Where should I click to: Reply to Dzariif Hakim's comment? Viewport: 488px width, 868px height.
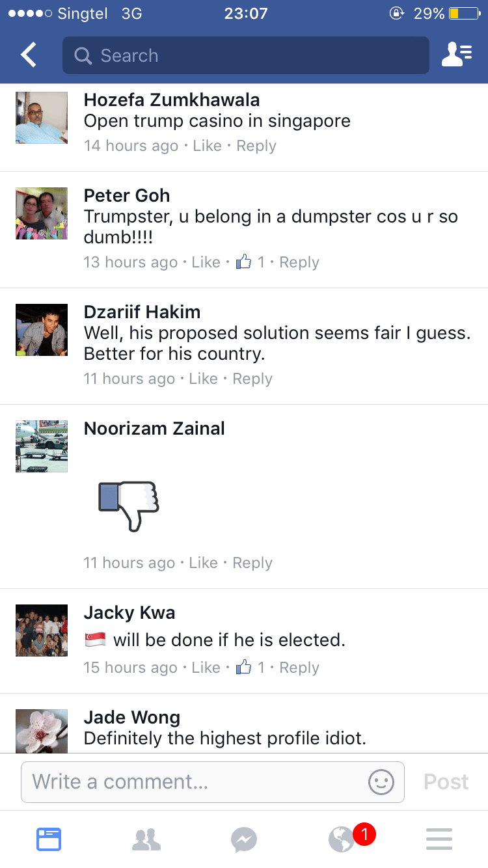click(252, 379)
